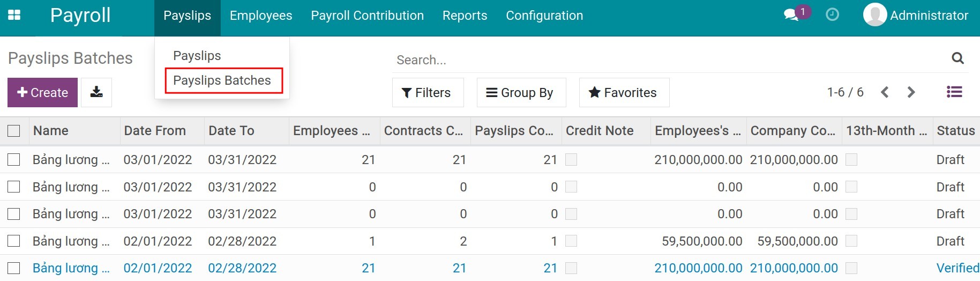Viewport: 980px width, 281px height.
Task: Toggle 13th-Month box in the 59,500,000.00 row
Action: (x=851, y=241)
